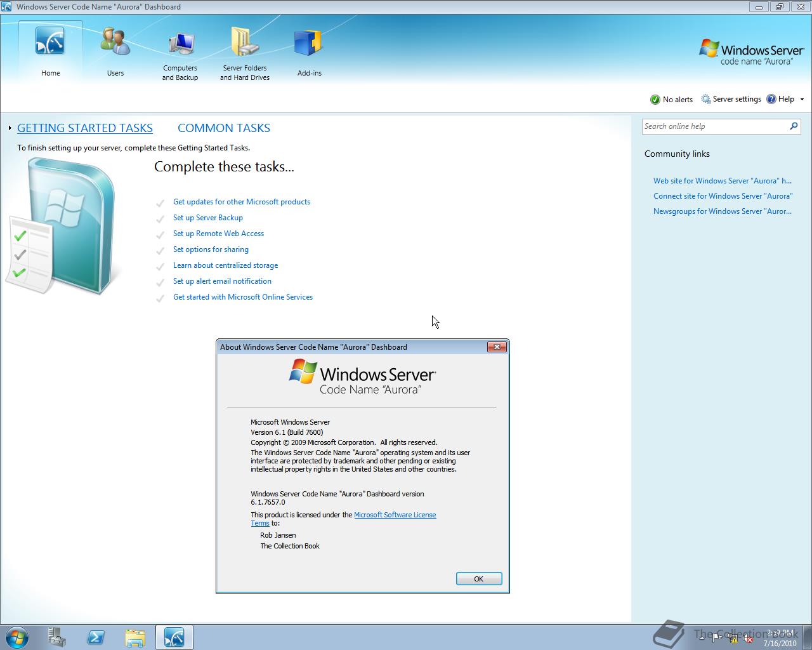This screenshot has width=812, height=650.
Task: Open Set up Server Backup task
Action: click(x=208, y=218)
